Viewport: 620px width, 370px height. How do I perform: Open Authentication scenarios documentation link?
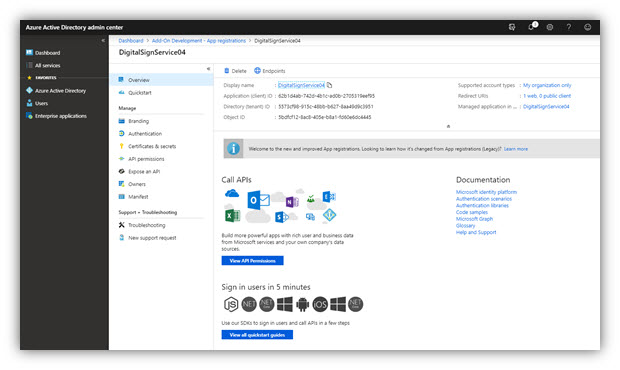click(484, 199)
